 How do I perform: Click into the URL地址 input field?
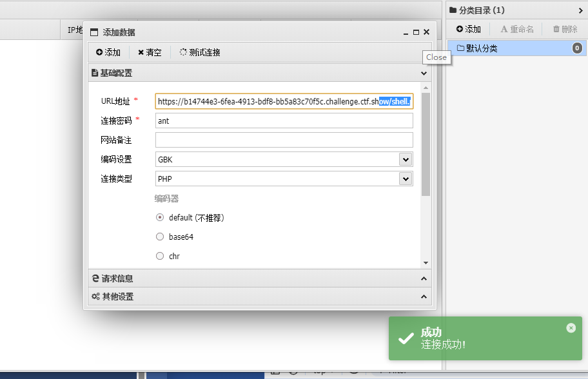coord(284,101)
